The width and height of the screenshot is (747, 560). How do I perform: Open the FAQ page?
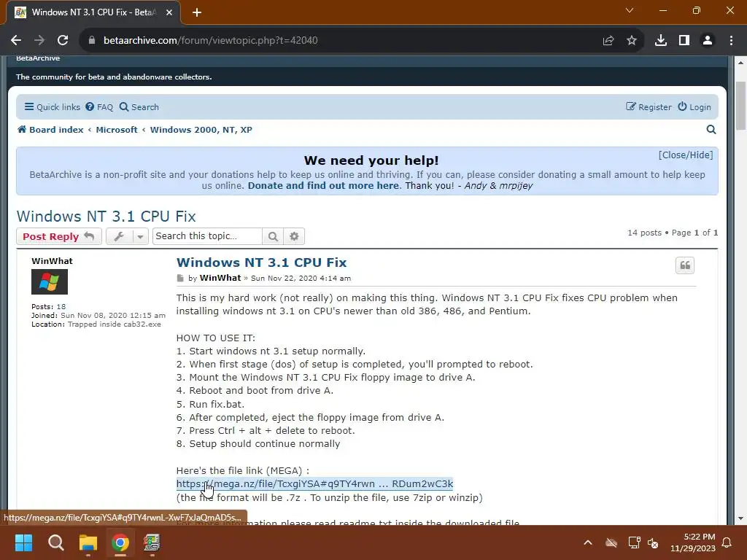[x=99, y=107]
